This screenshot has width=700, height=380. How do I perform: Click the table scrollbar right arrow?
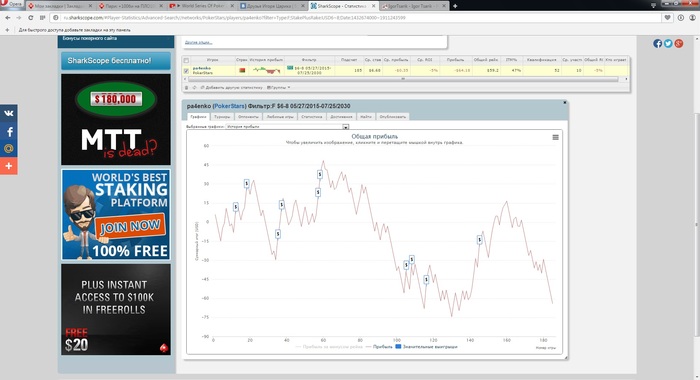tap(626, 79)
